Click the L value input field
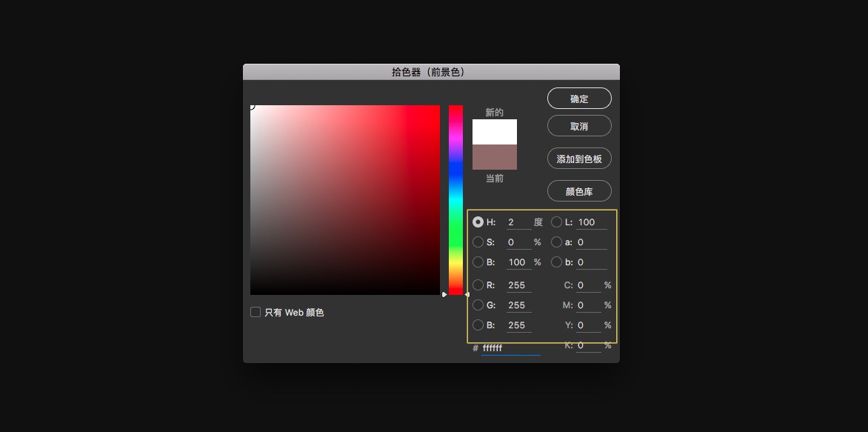The height and width of the screenshot is (432, 868). pyautogui.click(x=591, y=222)
